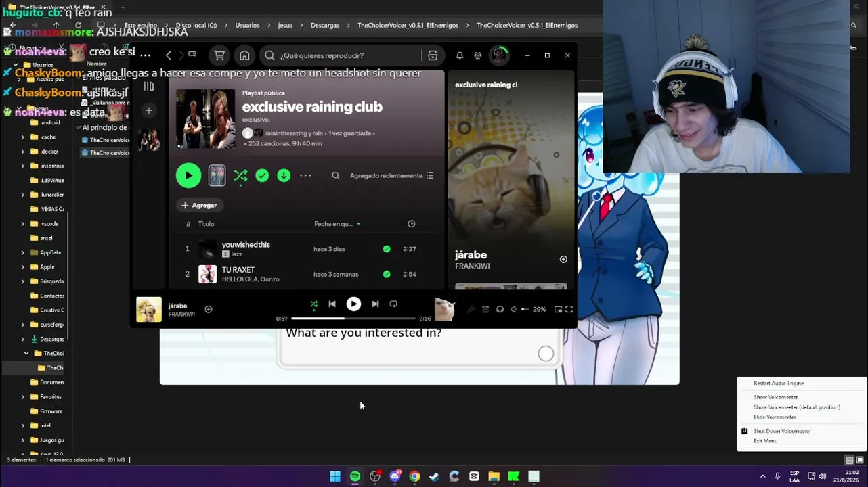Open the playlist cover image
The height and width of the screenshot is (487, 868).
[x=205, y=118]
